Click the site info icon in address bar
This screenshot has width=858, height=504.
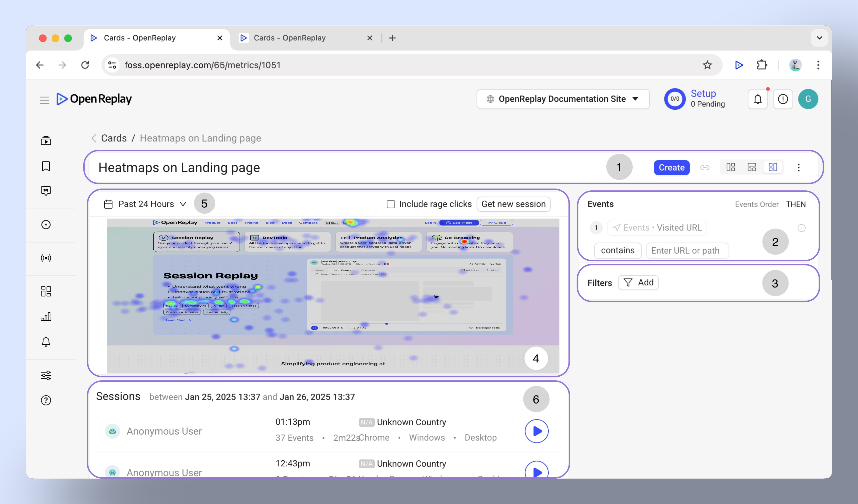point(112,65)
